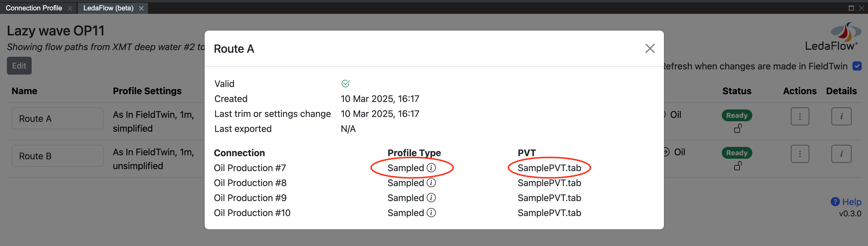Click the Status column header

point(736,91)
